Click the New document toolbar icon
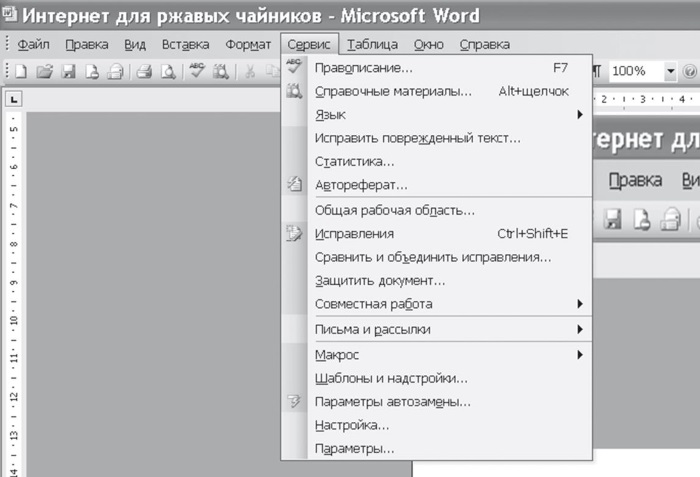The height and width of the screenshot is (477, 700). tap(21, 71)
